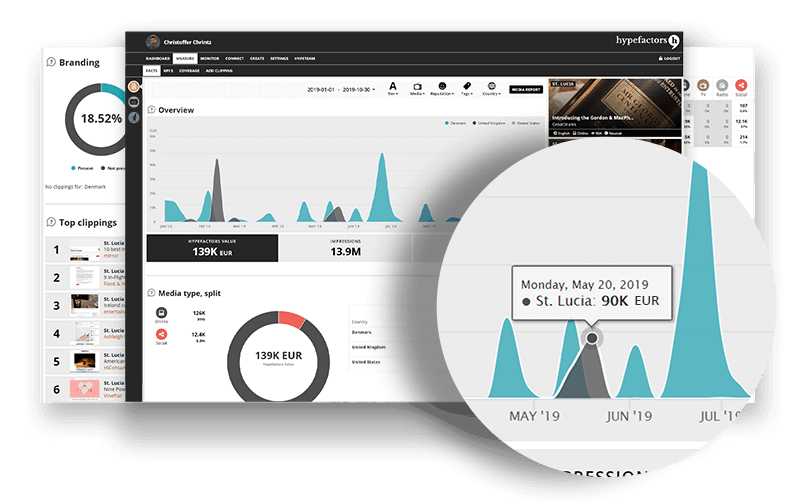Click the Radio channel icon
Viewport: 800px width, 504px height.
723,87
